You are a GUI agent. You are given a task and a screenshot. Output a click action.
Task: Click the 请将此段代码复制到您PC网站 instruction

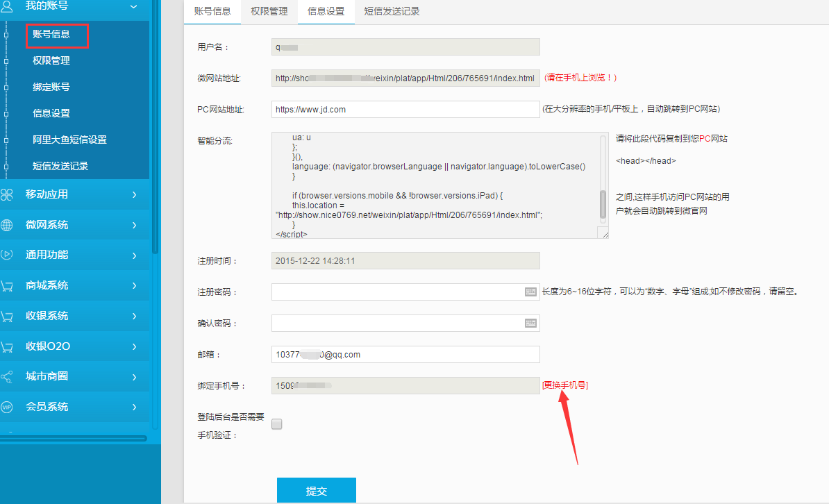tap(671, 139)
